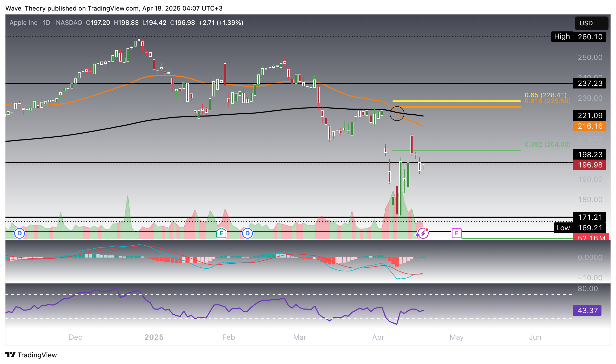The height and width of the screenshot is (364, 616).
Task: Click the High 260.10 price label
Action: click(x=579, y=37)
